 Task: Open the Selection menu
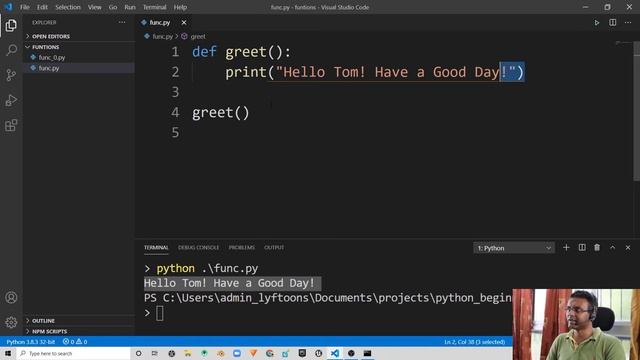click(x=68, y=7)
